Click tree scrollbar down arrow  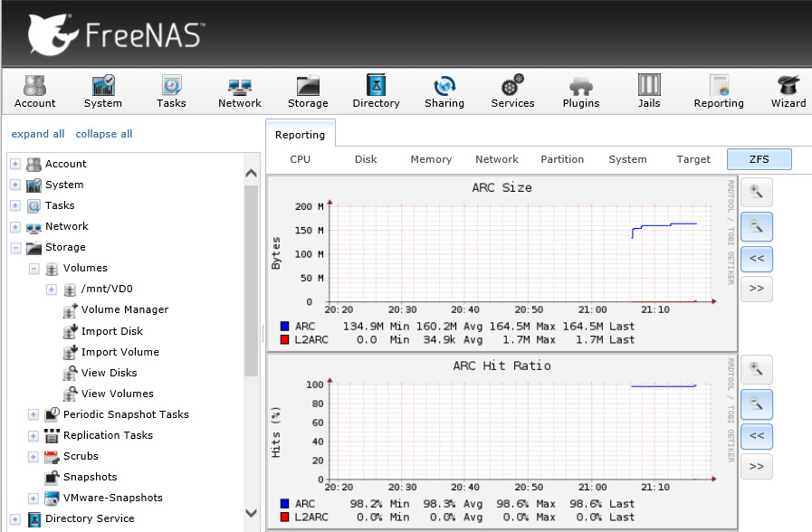pos(251,513)
